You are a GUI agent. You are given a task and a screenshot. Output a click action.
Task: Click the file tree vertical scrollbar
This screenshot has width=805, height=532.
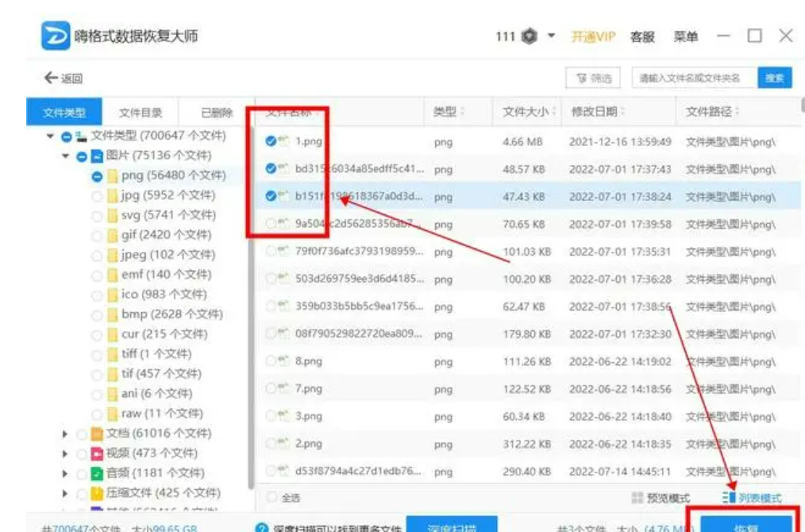pyautogui.click(x=251, y=302)
